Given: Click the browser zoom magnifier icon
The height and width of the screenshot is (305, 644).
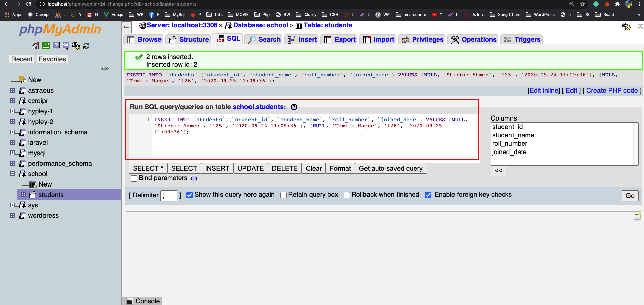Looking at the screenshot, I should click(572, 4).
